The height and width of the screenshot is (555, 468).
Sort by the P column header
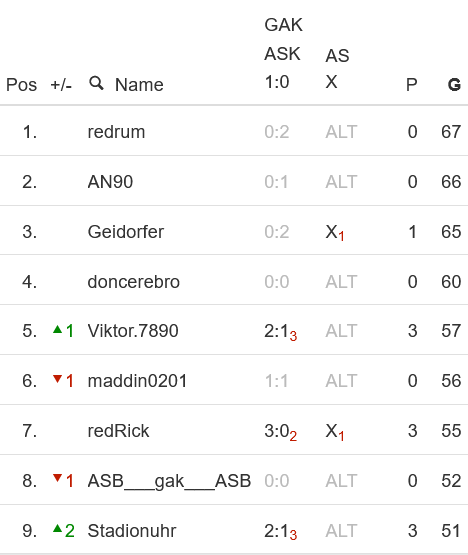(x=412, y=85)
